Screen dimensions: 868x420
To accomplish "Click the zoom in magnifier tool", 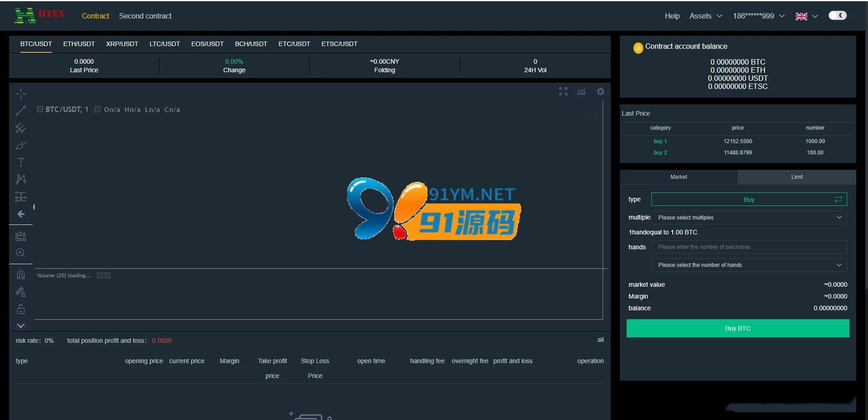I will pyautogui.click(x=21, y=253).
